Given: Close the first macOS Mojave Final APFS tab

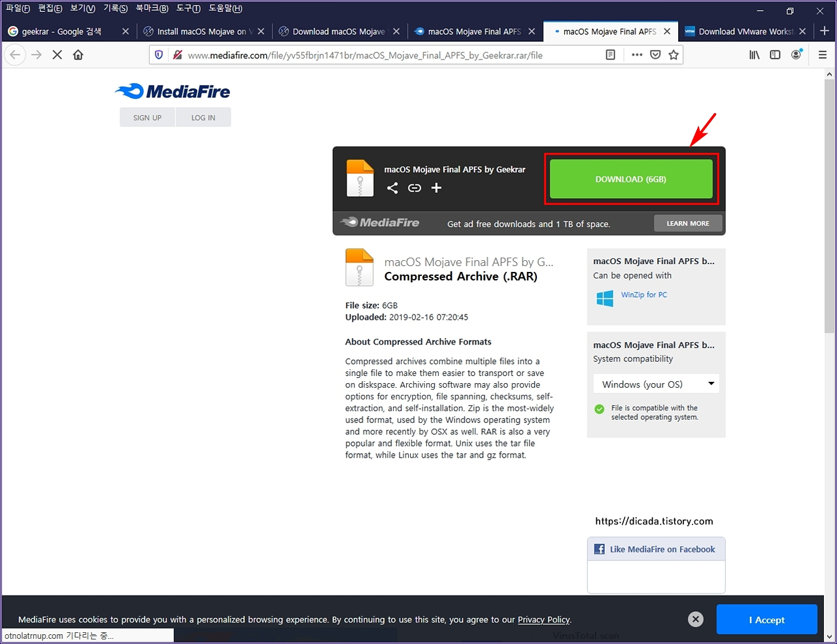Looking at the screenshot, I should 532,31.
